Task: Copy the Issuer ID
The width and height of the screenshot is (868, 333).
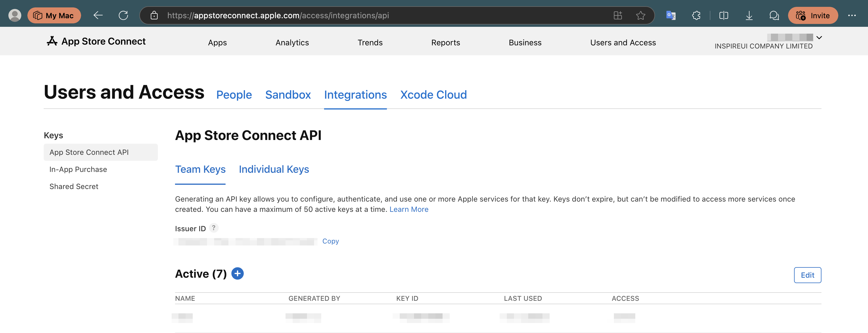Action: coord(331,241)
